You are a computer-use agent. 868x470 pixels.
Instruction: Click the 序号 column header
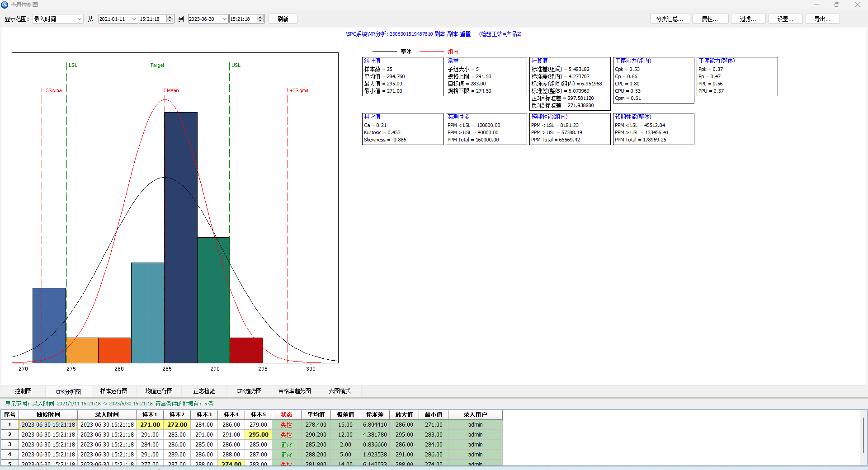(9, 414)
